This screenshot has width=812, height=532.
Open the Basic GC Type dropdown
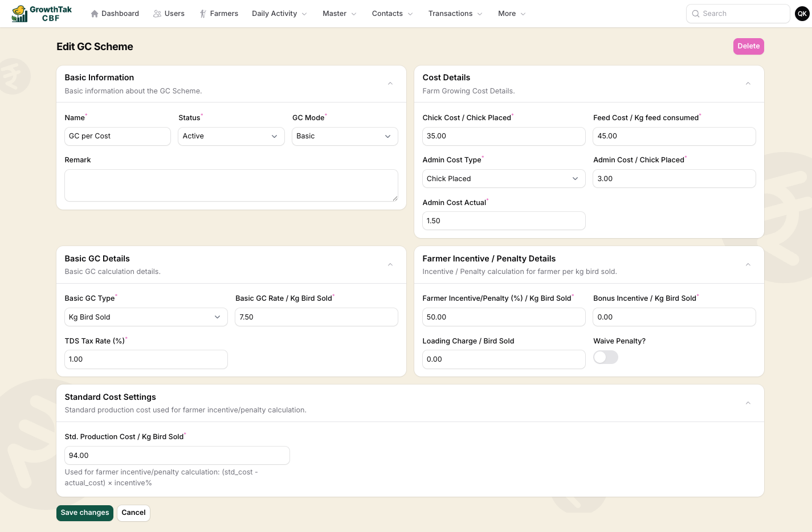pos(146,317)
